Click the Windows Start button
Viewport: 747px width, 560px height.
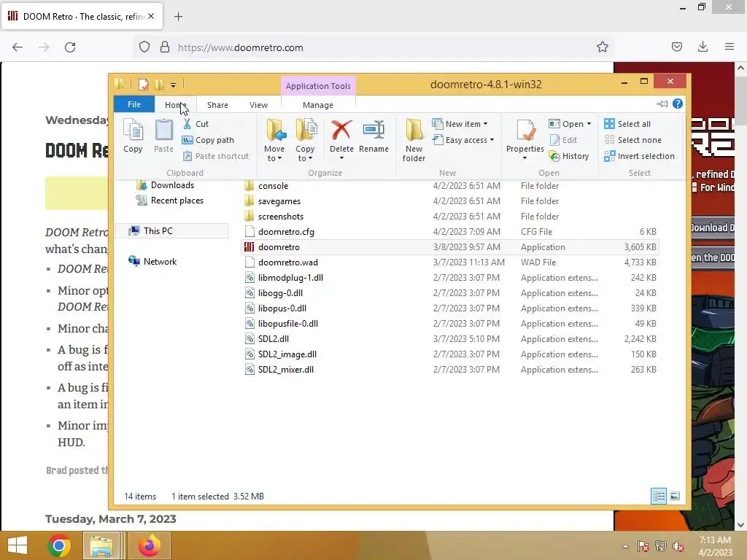[18, 545]
